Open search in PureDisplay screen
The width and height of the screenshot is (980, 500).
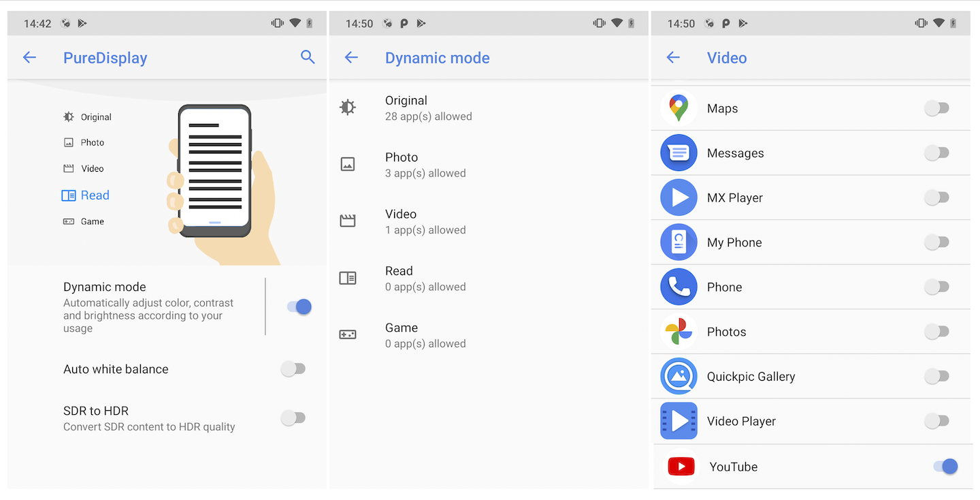point(308,57)
